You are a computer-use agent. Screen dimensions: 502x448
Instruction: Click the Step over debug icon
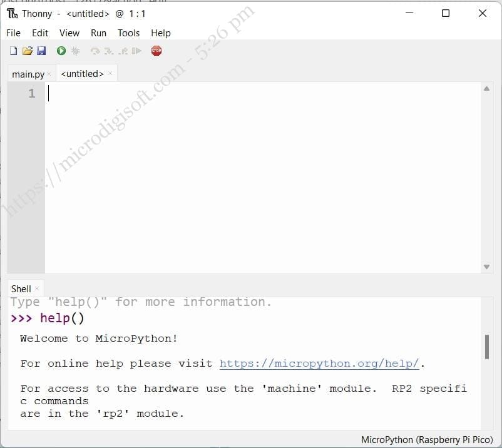click(x=95, y=51)
